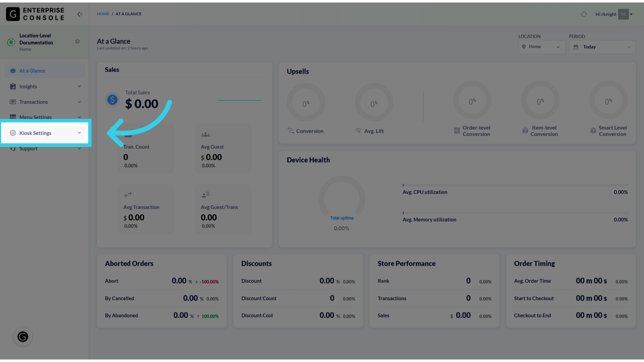
Task: Open the floating G help widget
Action: [23, 337]
